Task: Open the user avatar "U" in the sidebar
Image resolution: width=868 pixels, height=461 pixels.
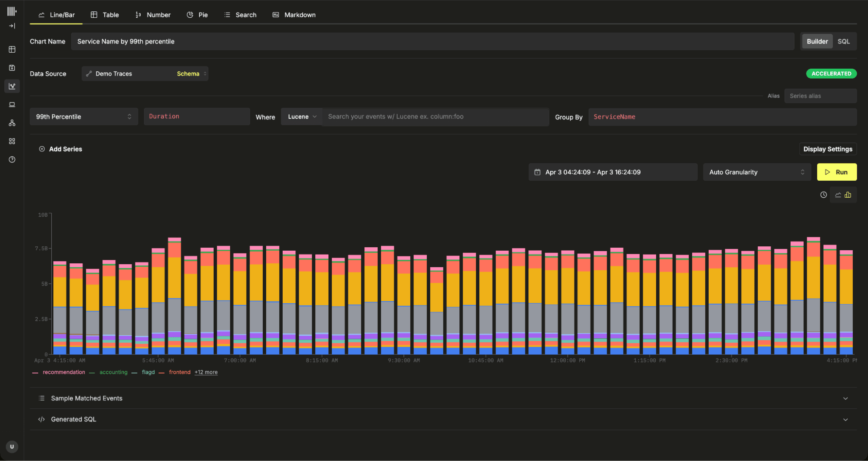Action: click(12, 447)
